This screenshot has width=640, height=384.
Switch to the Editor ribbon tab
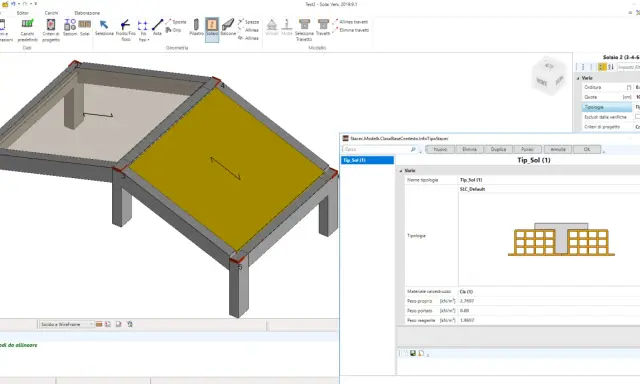click(22, 13)
